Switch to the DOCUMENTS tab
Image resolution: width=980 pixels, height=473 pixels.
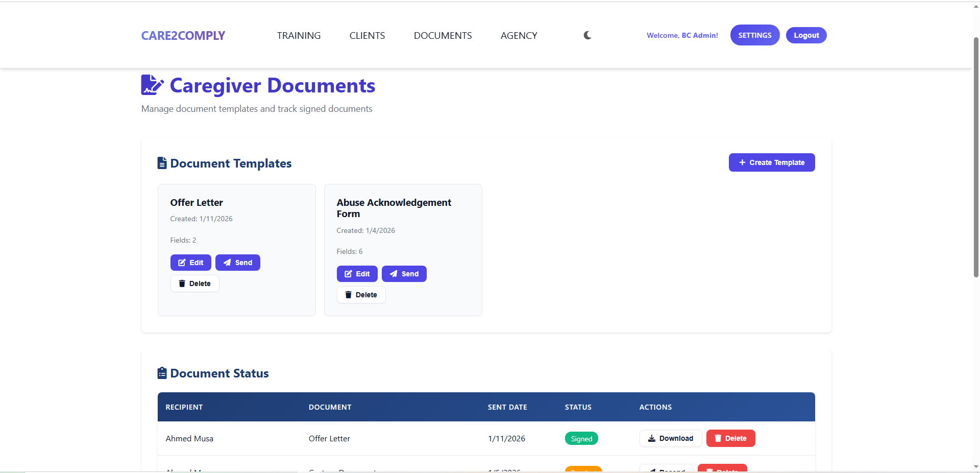[443, 35]
